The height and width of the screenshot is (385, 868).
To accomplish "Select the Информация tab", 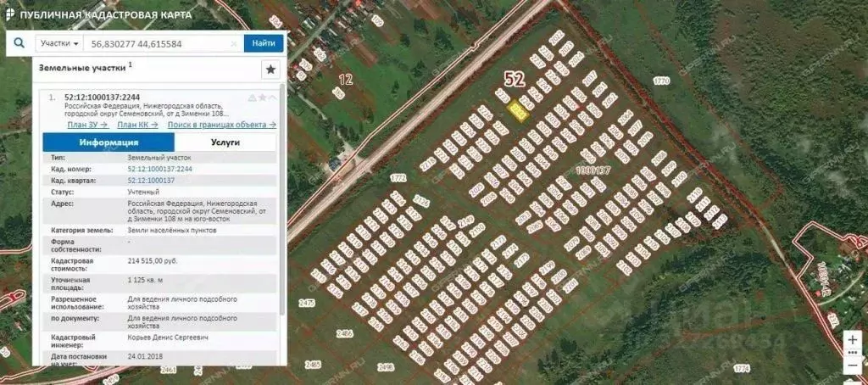I will (x=108, y=142).
